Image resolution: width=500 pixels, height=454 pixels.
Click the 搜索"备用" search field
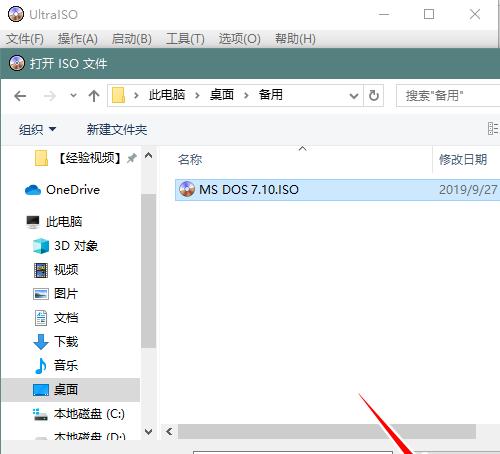coord(448,96)
